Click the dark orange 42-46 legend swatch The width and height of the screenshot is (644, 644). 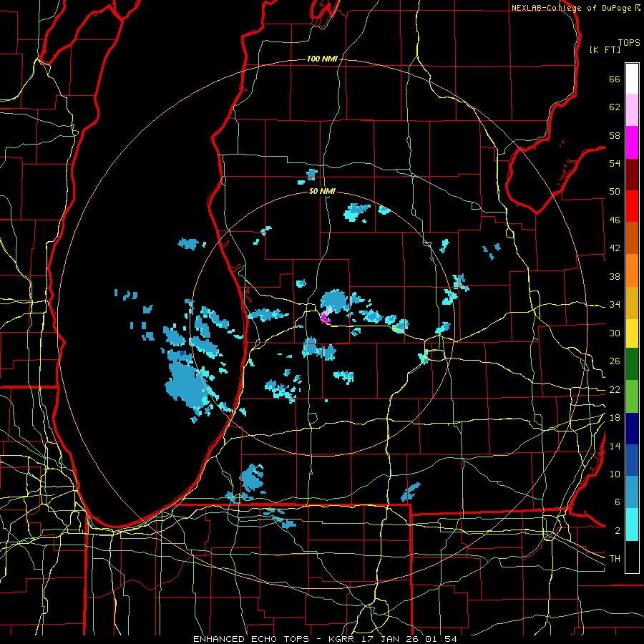632,238
